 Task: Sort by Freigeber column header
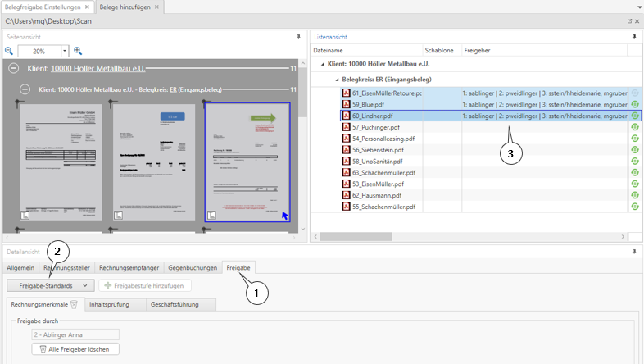[545, 50]
